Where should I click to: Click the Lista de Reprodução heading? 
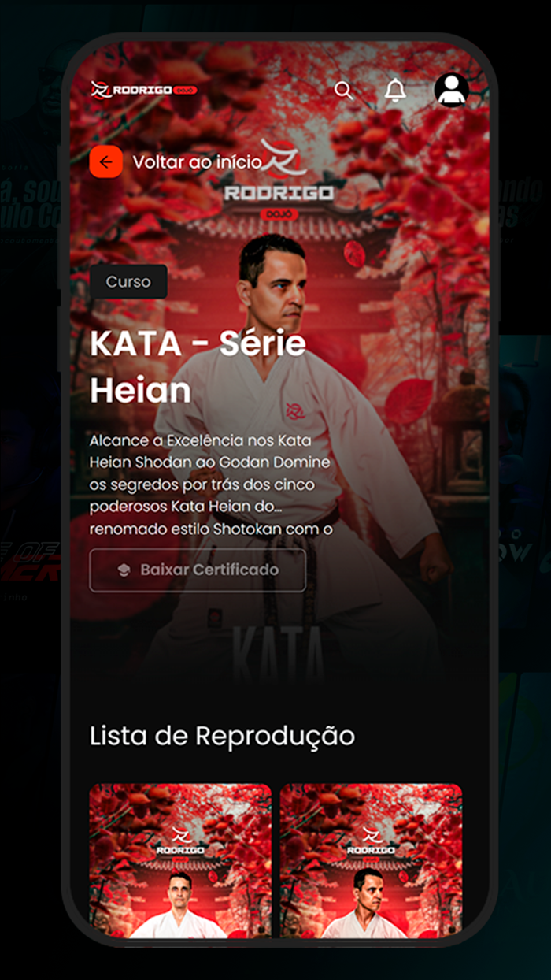click(x=222, y=736)
